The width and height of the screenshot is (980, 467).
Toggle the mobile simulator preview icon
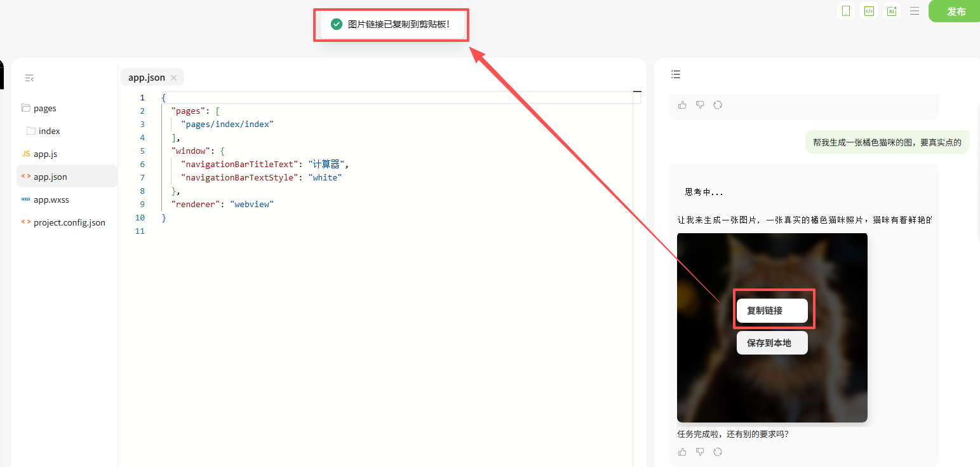(x=846, y=11)
